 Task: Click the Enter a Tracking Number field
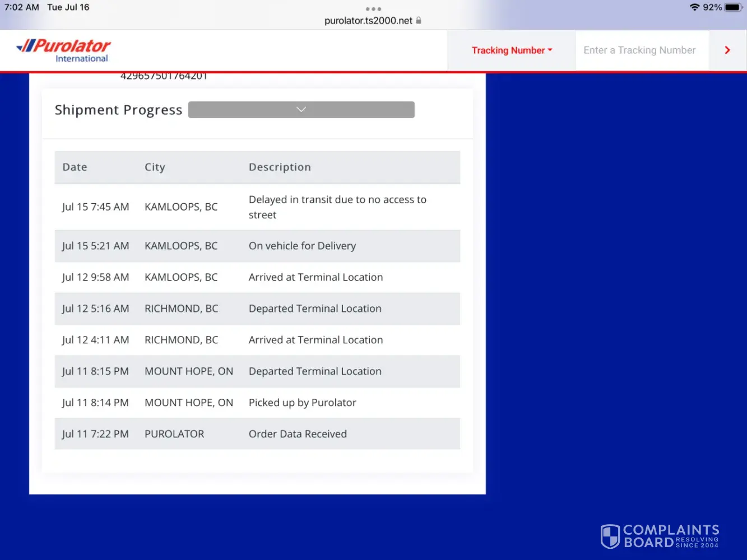pyautogui.click(x=642, y=50)
